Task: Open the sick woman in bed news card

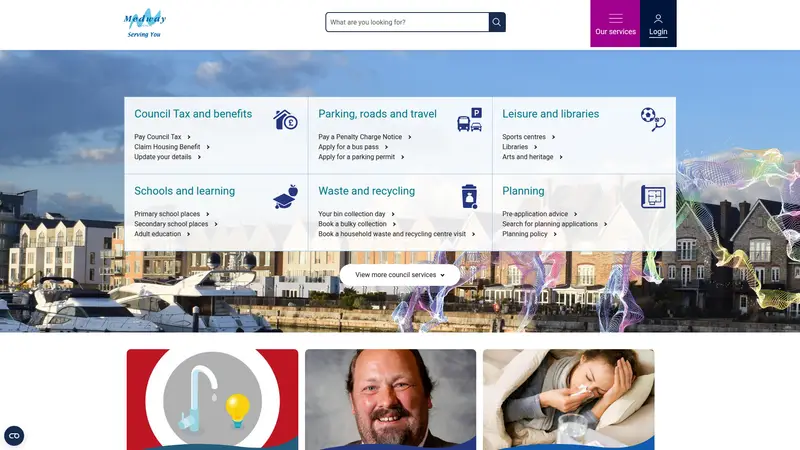Action: click(568, 399)
